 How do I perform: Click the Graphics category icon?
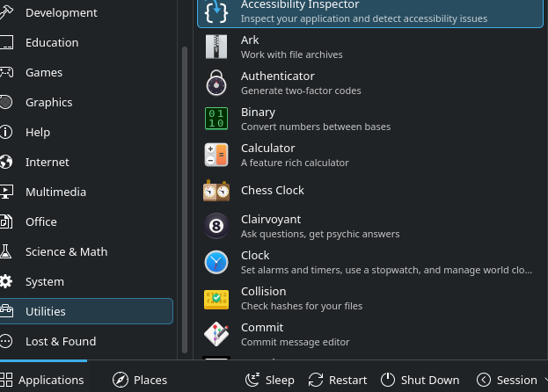click(5, 102)
